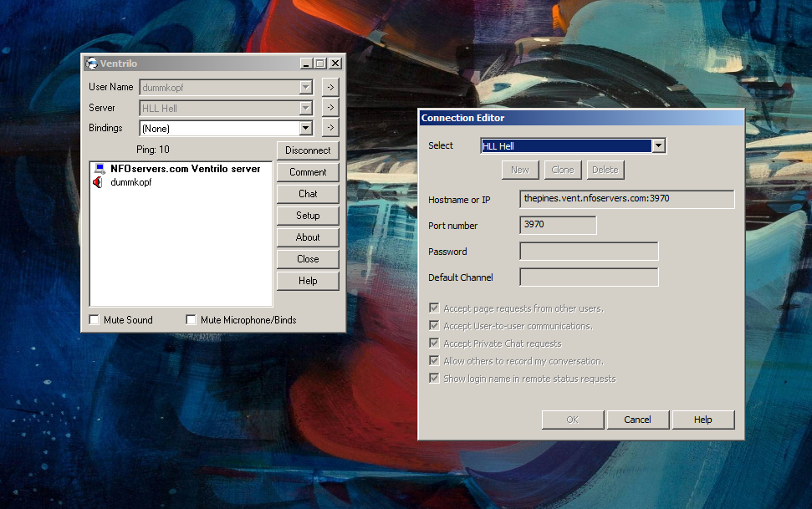Click the red speaker icon beside dummkopf

[97, 182]
